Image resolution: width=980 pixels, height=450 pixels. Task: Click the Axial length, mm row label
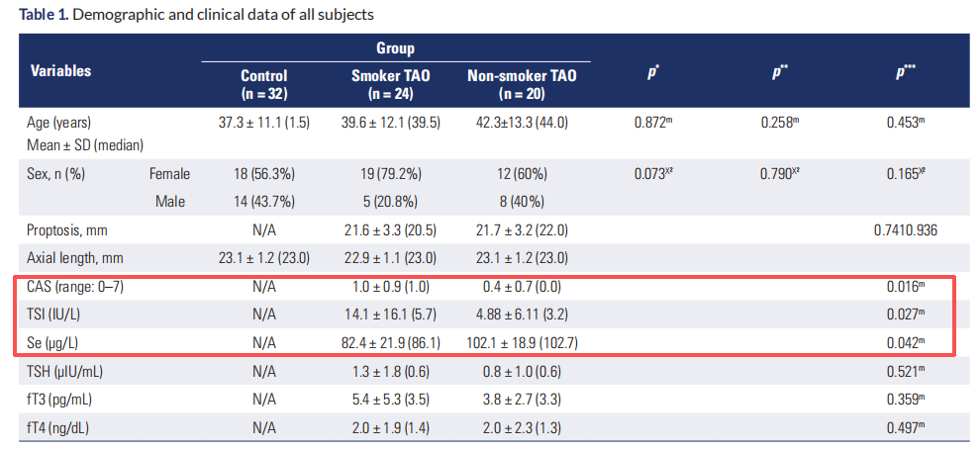70,258
